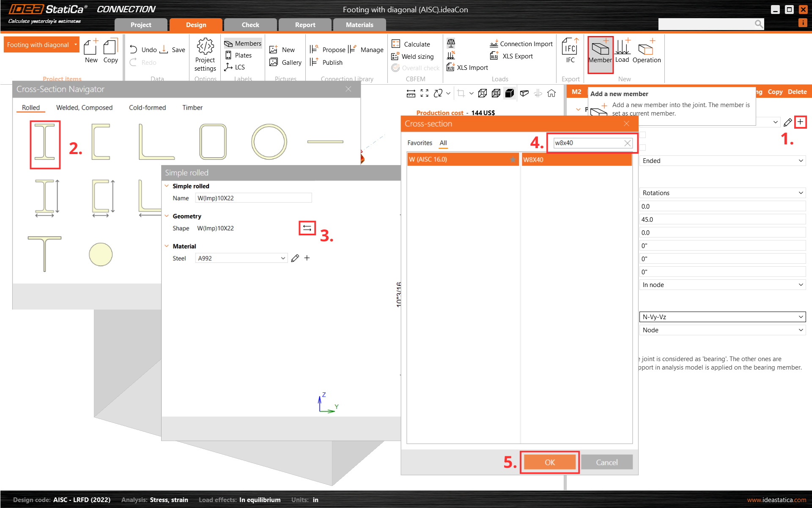
Task: Select the circular hollow section icon
Action: 269,142
